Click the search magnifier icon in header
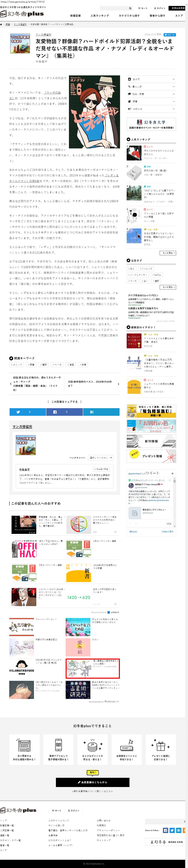188x868 pixels. coord(130,8)
